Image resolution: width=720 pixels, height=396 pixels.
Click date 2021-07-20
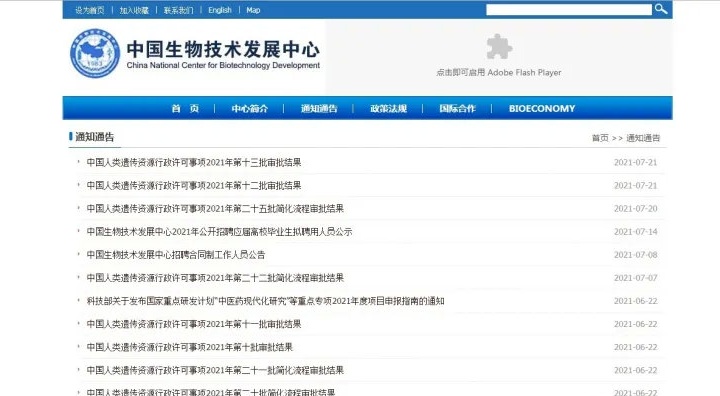[636, 209]
